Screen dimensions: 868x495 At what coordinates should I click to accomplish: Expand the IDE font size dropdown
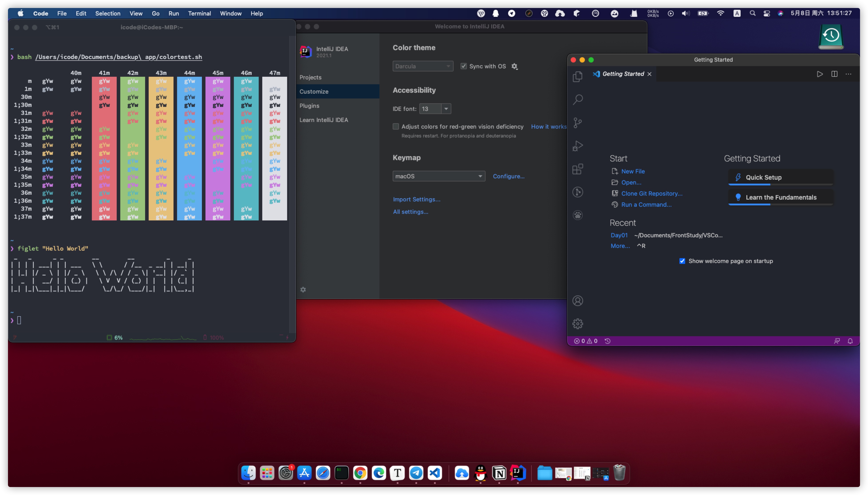446,109
